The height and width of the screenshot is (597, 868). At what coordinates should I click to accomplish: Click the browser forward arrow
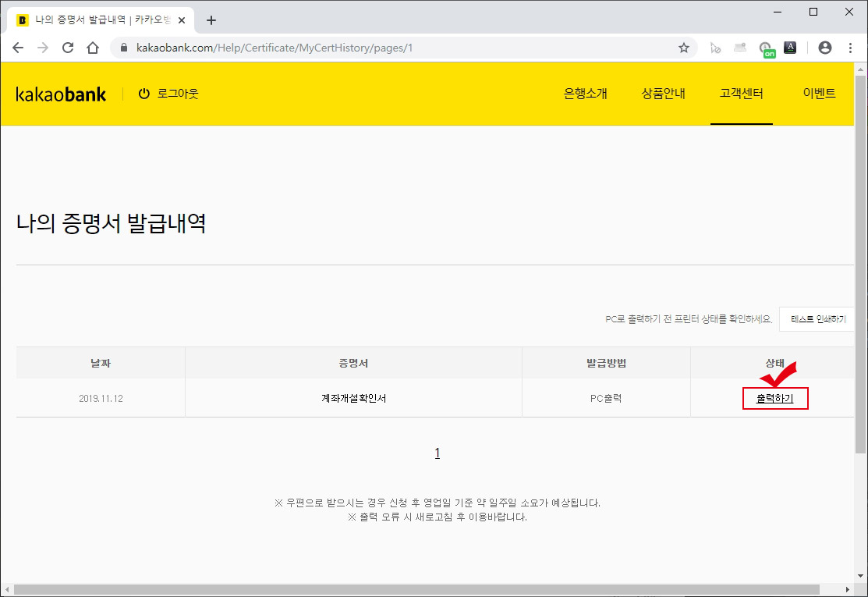[42, 47]
